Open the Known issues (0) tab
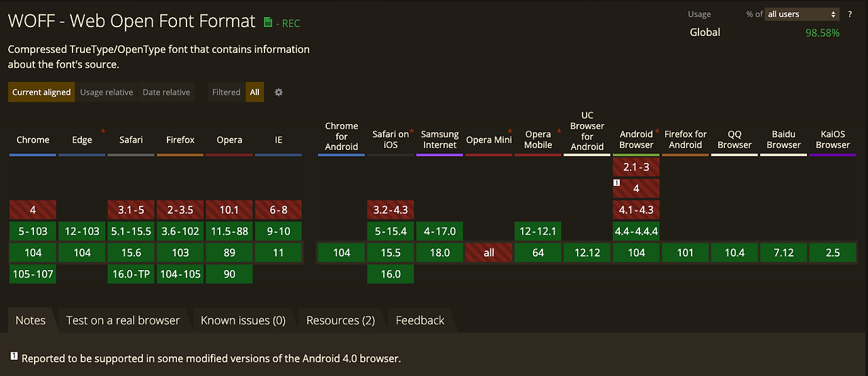The width and height of the screenshot is (868, 376). (x=243, y=320)
